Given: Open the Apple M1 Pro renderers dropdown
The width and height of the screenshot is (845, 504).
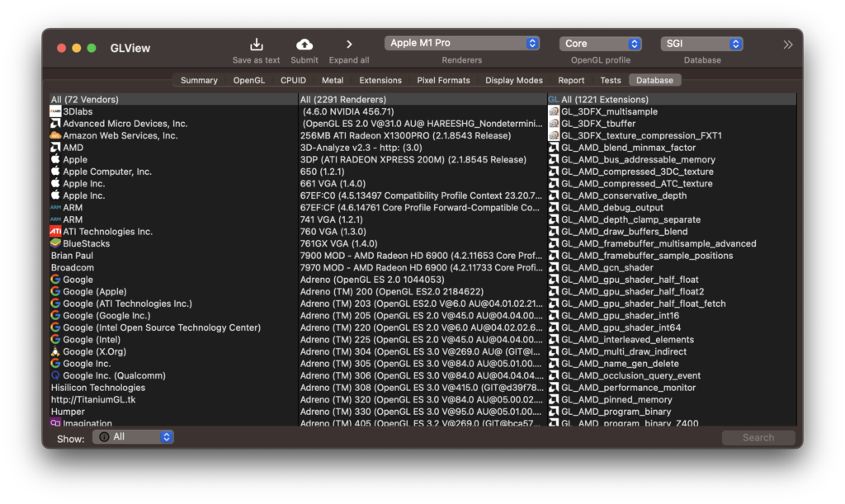Looking at the screenshot, I should tap(462, 43).
